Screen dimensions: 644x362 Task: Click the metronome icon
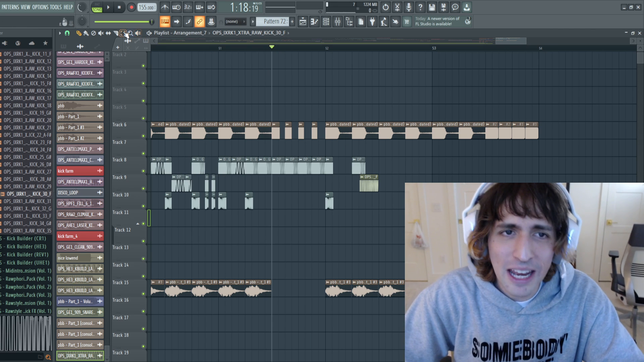tap(165, 7)
